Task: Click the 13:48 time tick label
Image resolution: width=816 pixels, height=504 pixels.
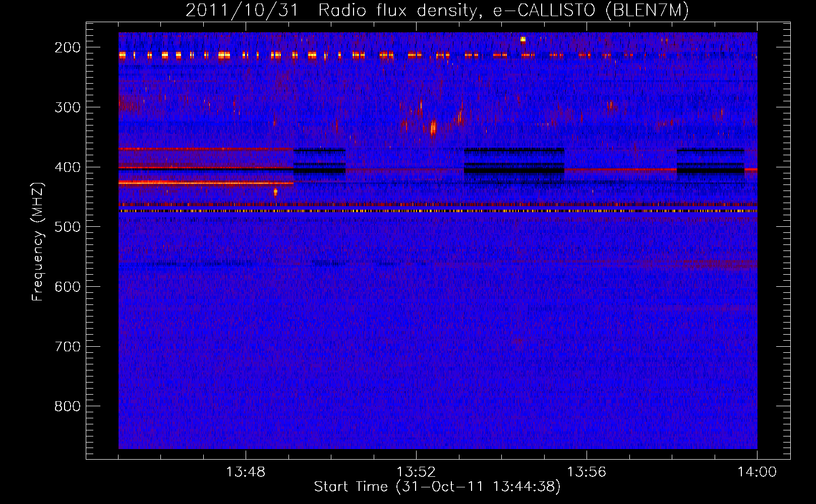Action: [246, 472]
